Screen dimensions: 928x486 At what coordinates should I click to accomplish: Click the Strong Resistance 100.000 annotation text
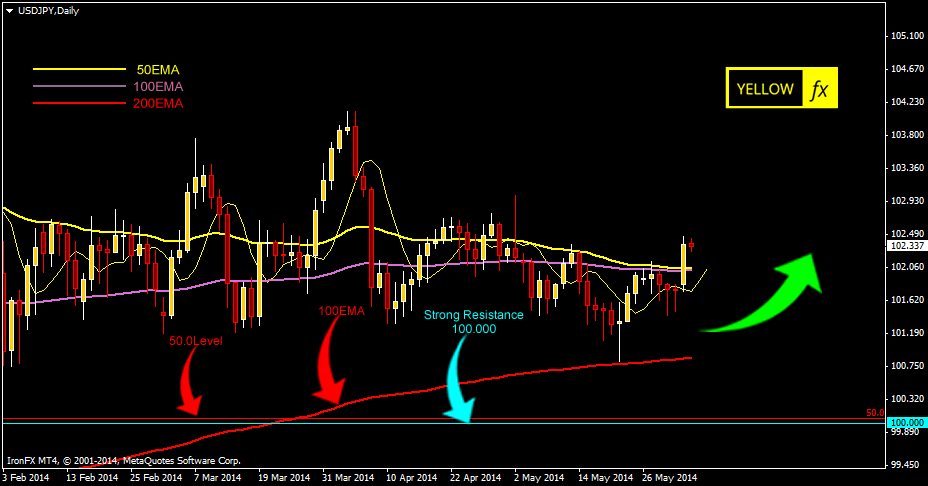click(473, 321)
